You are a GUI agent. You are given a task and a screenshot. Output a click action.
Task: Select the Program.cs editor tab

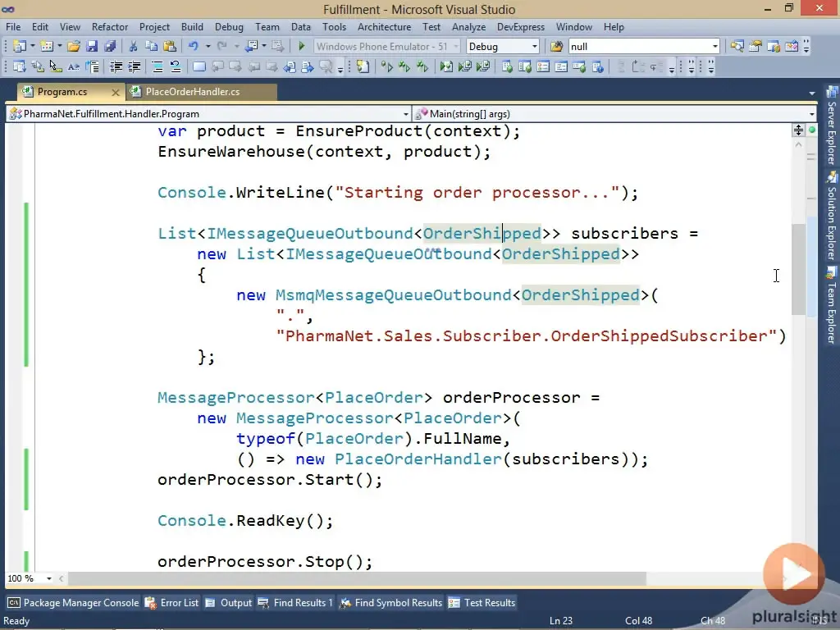[x=62, y=92]
